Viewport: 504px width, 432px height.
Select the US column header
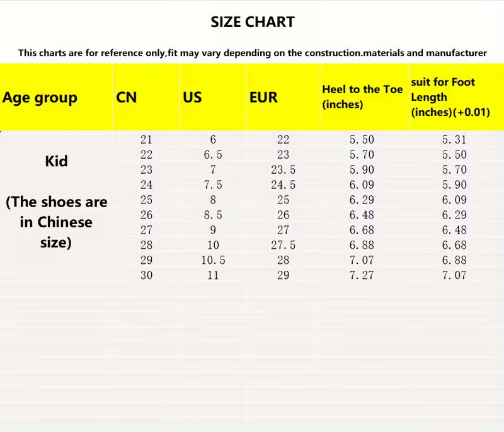coord(192,98)
